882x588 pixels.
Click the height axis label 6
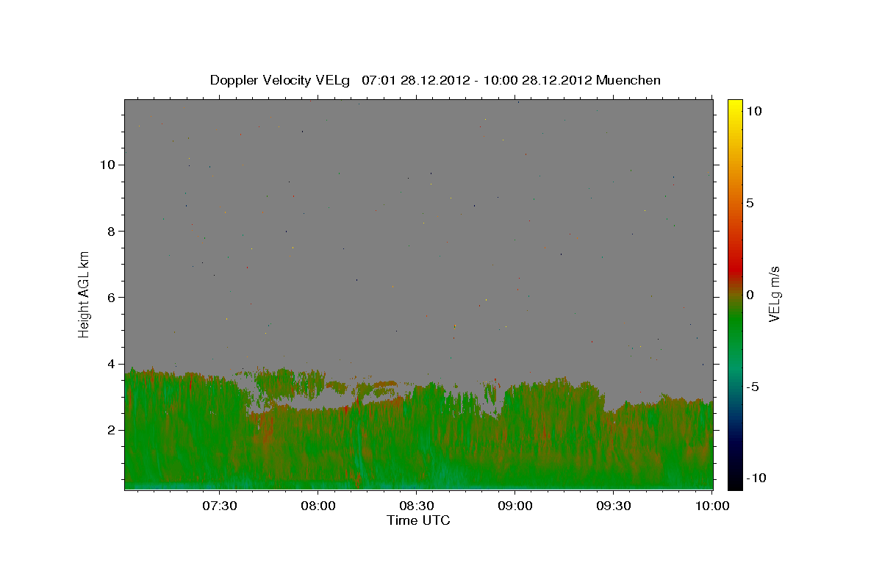tap(111, 298)
